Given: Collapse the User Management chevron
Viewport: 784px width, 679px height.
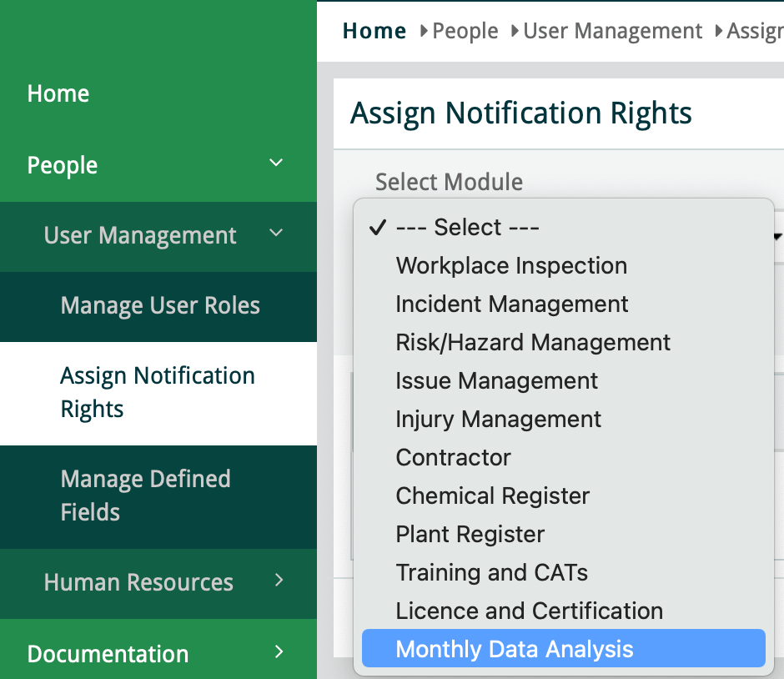Looking at the screenshot, I should click(x=277, y=234).
